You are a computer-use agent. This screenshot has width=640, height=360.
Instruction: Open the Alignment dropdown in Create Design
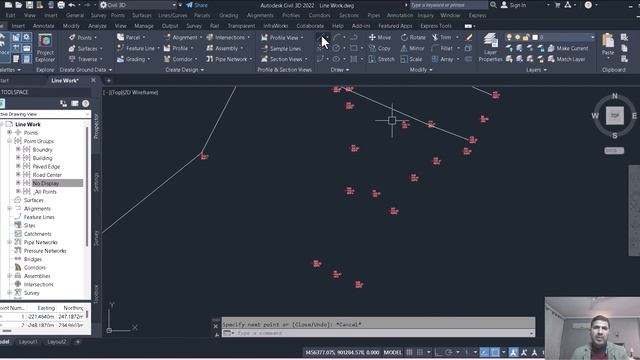pos(182,37)
